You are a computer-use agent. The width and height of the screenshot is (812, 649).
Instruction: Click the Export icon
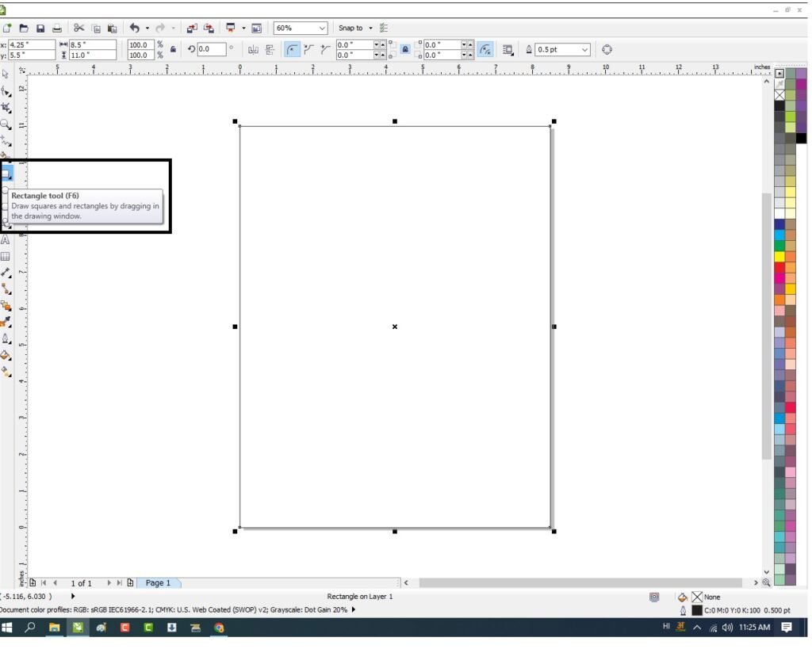(209, 28)
